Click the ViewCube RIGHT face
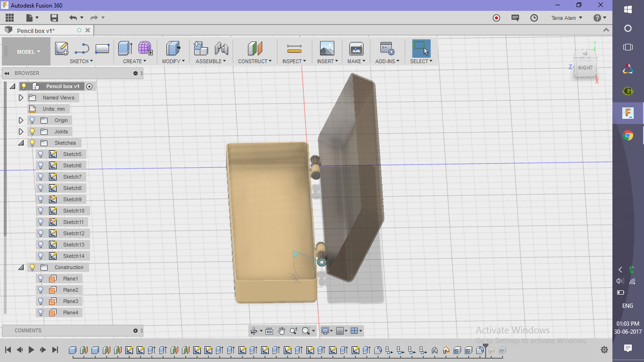 (585, 67)
